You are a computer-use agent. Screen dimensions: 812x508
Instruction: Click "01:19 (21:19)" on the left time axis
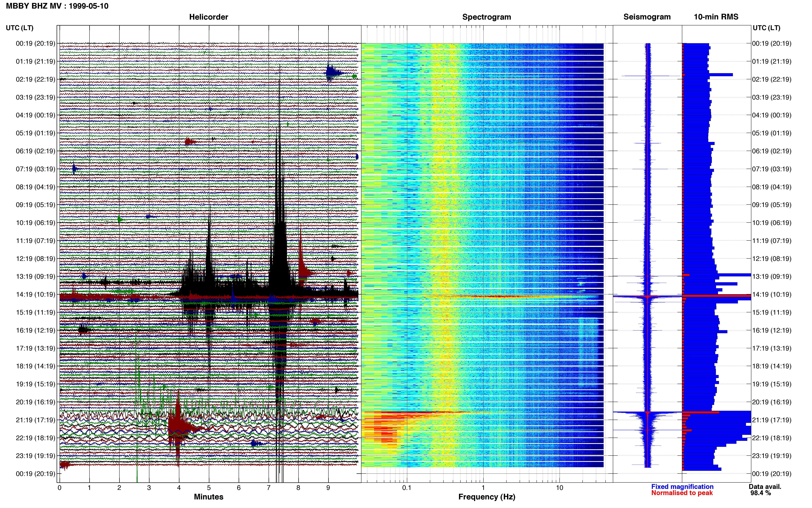pyautogui.click(x=36, y=61)
